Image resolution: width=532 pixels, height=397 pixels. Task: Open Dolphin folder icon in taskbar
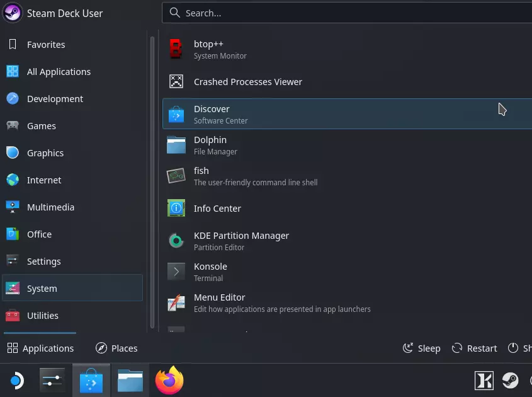click(130, 381)
